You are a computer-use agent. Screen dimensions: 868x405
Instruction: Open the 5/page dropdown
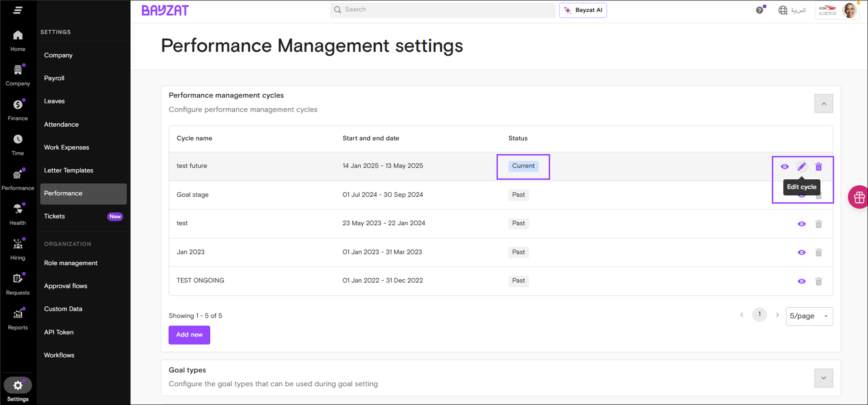click(x=809, y=316)
